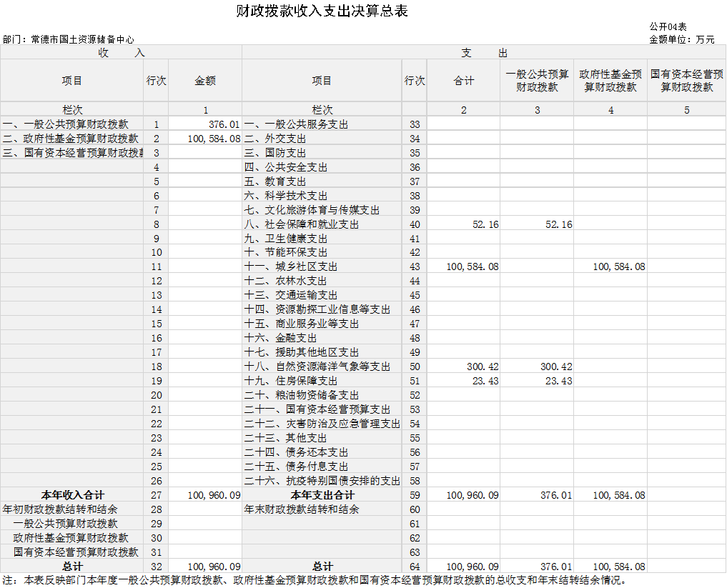The image size is (727, 588).
Task: Click the footnote starting with 注:本表反映
Action: click(315, 580)
